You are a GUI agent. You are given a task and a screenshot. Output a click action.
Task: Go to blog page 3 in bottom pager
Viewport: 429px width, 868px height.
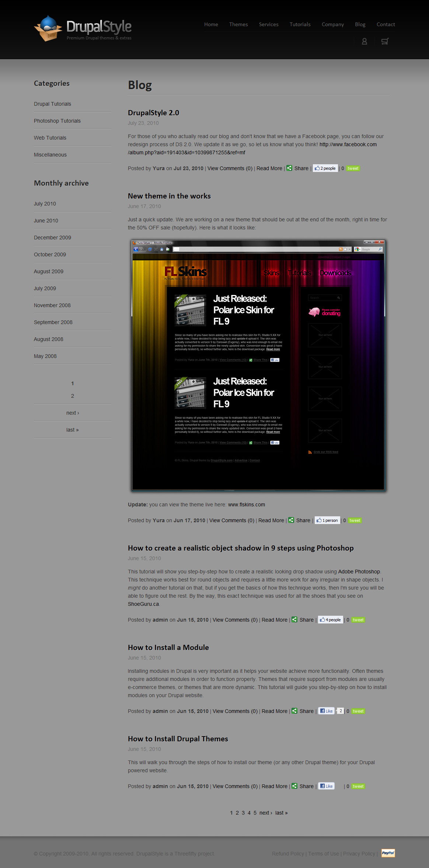click(243, 813)
